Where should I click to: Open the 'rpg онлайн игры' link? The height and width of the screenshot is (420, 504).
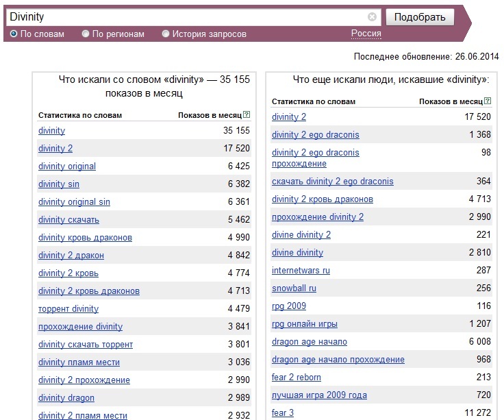tap(305, 324)
